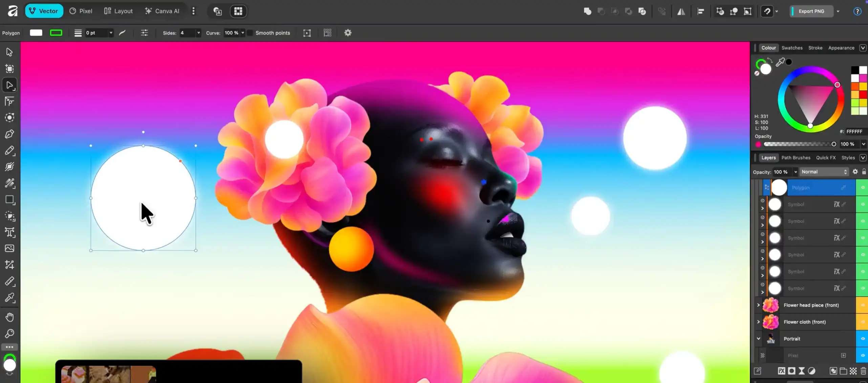The image size is (868, 383).
Task: Open the Normal blend mode dropdown
Action: pyautogui.click(x=824, y=172)
